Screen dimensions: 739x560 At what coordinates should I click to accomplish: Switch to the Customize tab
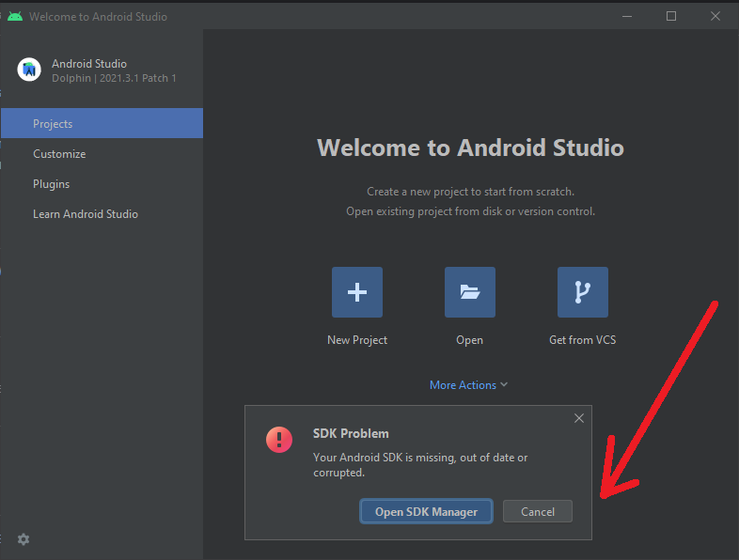[102, 154]
